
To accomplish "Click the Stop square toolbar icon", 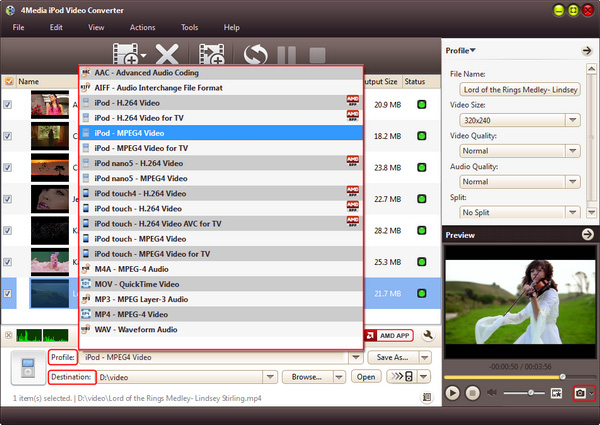I will pos(317,55).
